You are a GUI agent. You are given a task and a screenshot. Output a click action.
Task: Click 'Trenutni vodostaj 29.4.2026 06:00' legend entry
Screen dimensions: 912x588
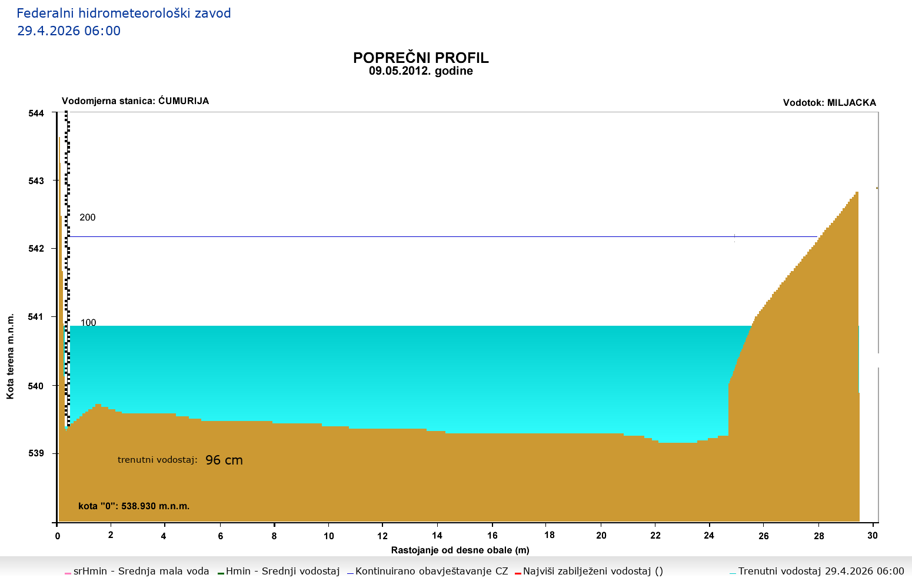[821, 572]
